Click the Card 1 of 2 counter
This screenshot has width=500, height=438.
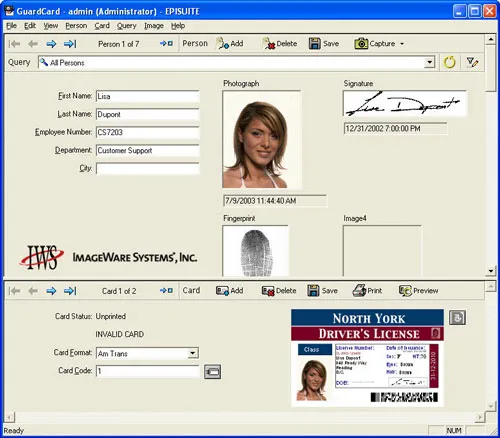(x=119, y=291)
